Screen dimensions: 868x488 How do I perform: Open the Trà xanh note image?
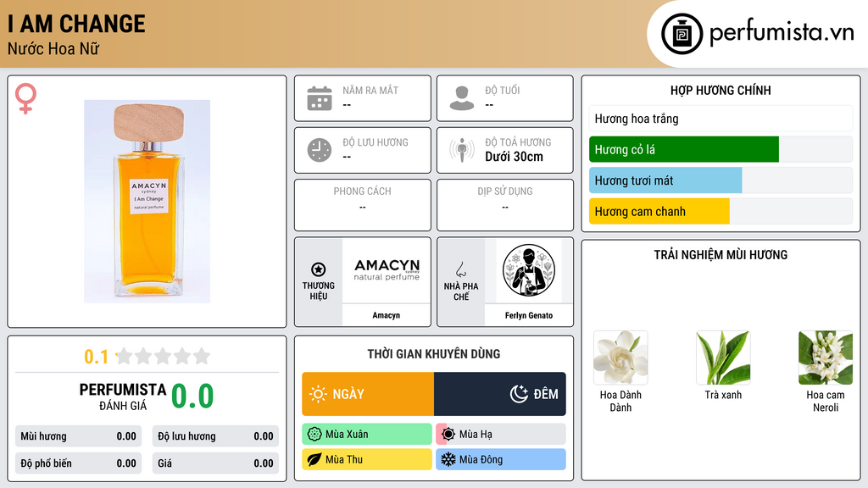723,358
